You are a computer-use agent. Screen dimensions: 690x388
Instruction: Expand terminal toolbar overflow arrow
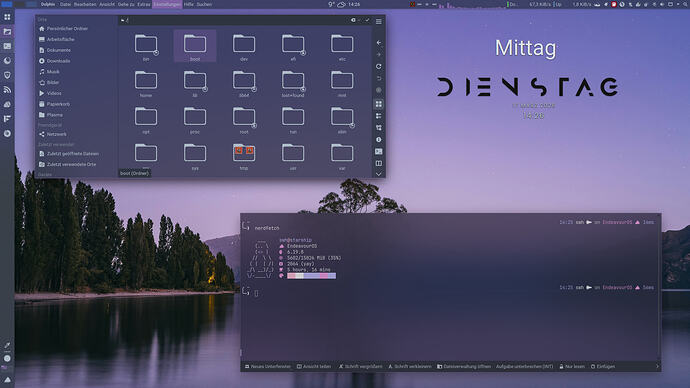657,366
